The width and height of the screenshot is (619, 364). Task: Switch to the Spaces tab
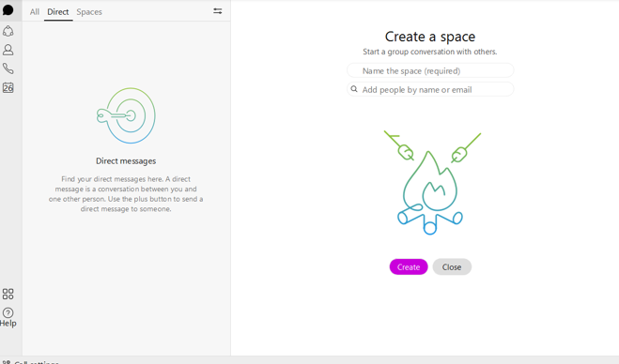click(x=89, y=12)
